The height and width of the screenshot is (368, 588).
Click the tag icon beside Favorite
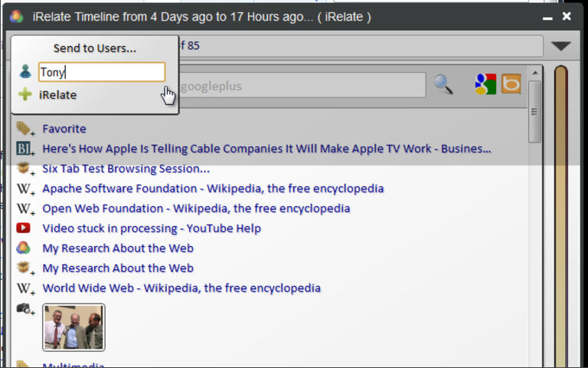click(x=25, y=129)
